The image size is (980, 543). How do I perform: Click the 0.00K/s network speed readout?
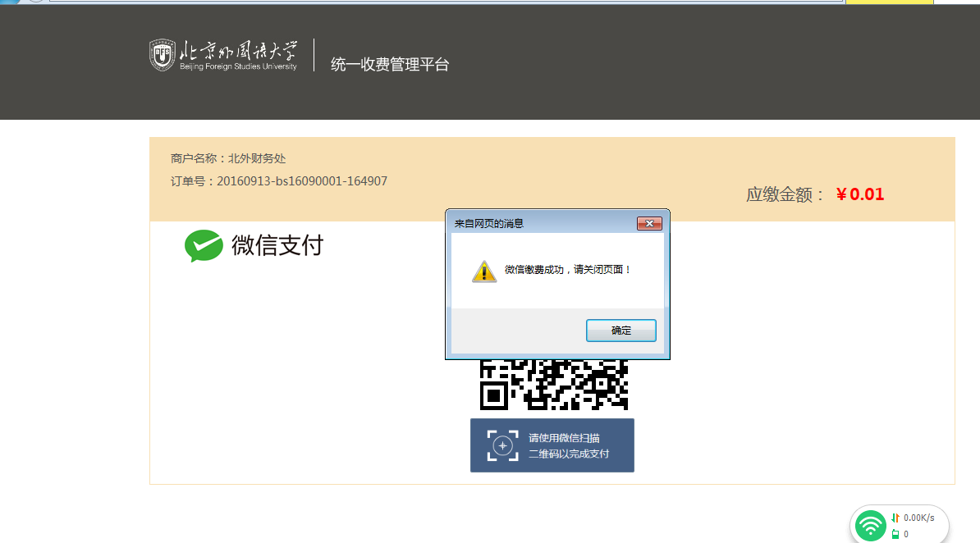918,518
